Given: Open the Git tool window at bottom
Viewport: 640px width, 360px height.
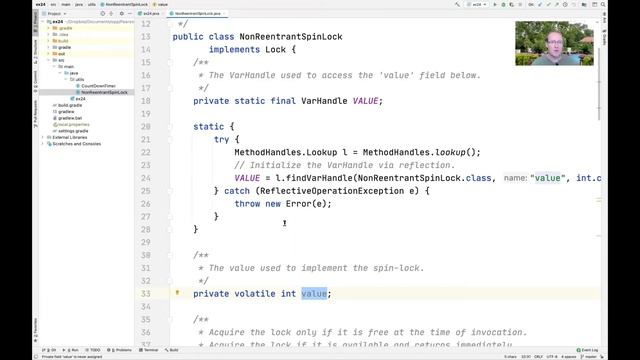Looking at the screenshot, I should (49, 350).
